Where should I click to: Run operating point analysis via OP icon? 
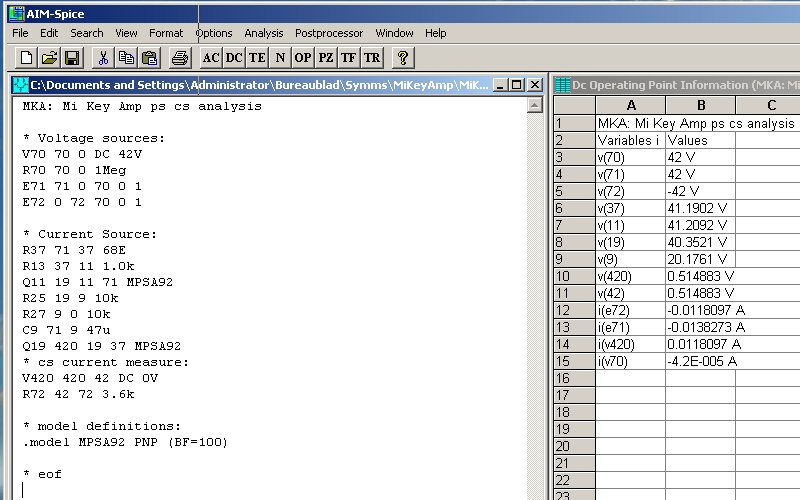(x=303, y=58)
